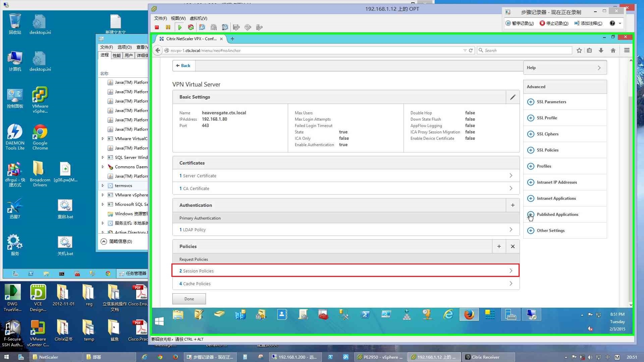Open the 文件(F) menu in OPT console
This screenshot has height=362, width=644.
pos(160,18)
